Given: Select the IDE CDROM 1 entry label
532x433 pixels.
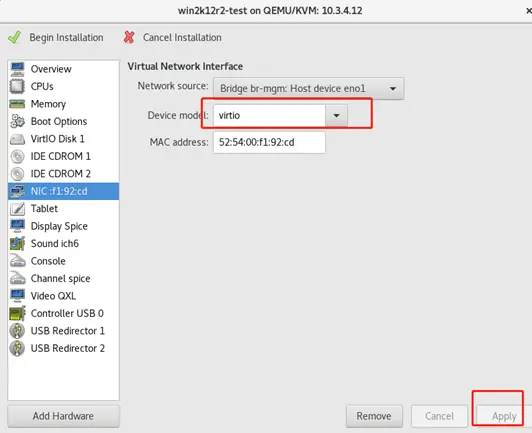Looking at the screenshot, I should click(61, 156).
